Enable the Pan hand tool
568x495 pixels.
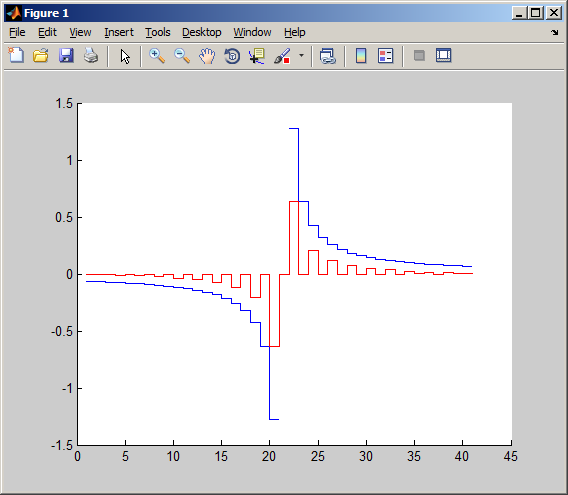(x=207, y=56)
